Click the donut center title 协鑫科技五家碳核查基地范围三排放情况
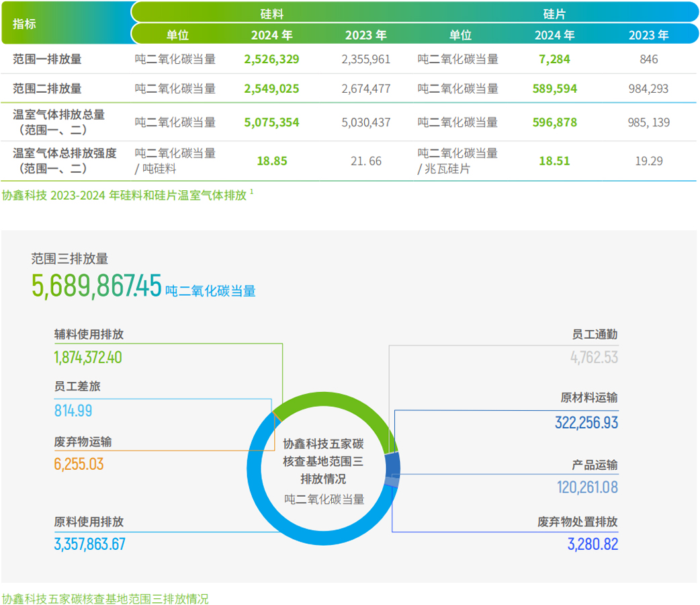The image size is (700, 605). pos(323,461)
